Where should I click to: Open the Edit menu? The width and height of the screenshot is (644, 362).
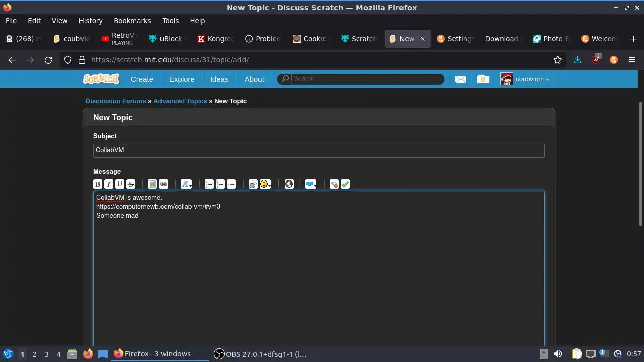[x=34, y=21]
